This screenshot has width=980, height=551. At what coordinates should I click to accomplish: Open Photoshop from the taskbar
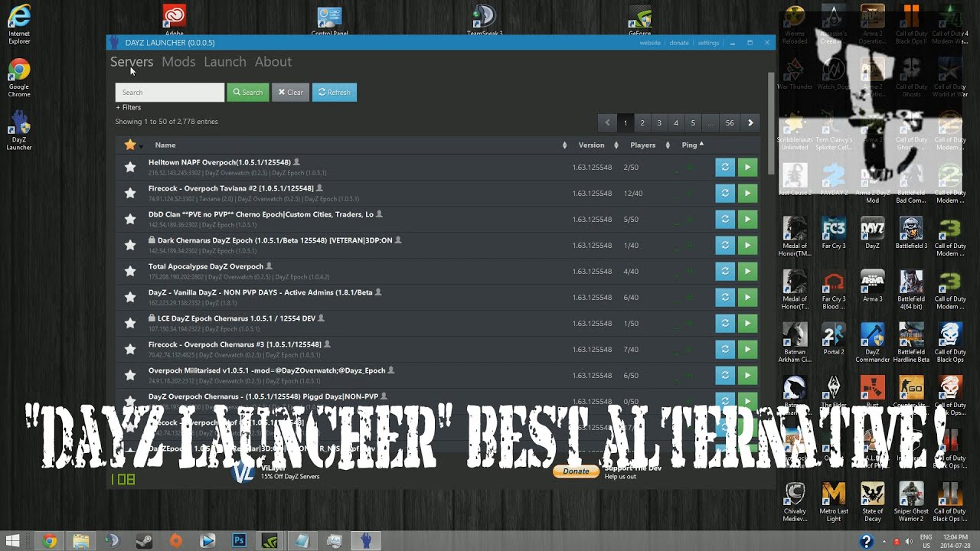click(239, 541)
